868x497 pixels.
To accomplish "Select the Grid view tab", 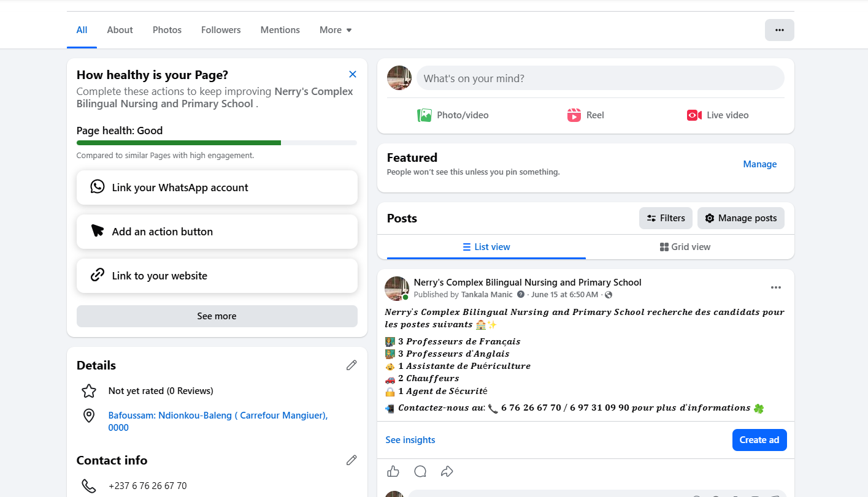I will (x=685, y=247).
